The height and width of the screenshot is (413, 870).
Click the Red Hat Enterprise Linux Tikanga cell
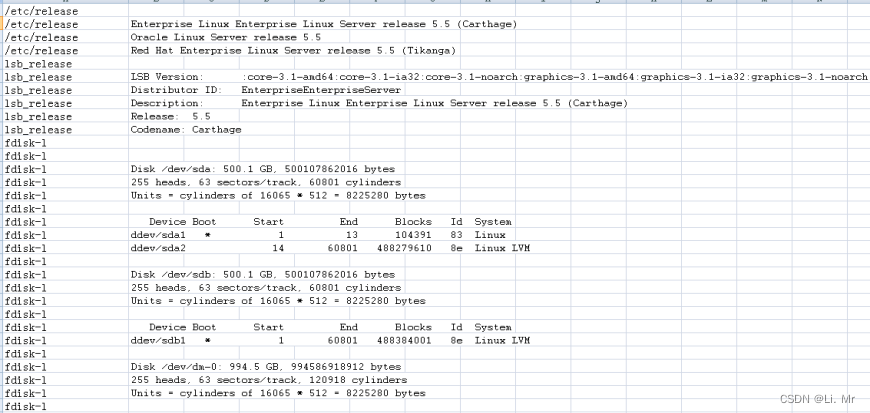[293, 51]
